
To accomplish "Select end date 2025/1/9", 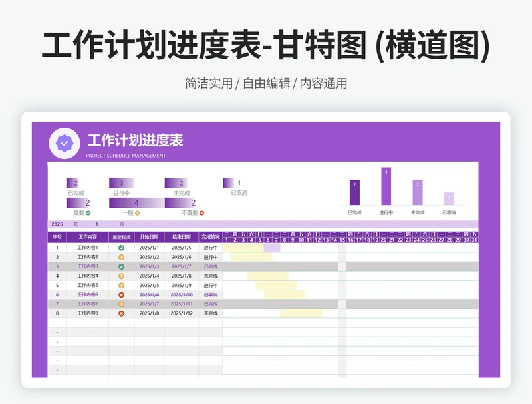I will pyautogui.click(x=182, y=285).
